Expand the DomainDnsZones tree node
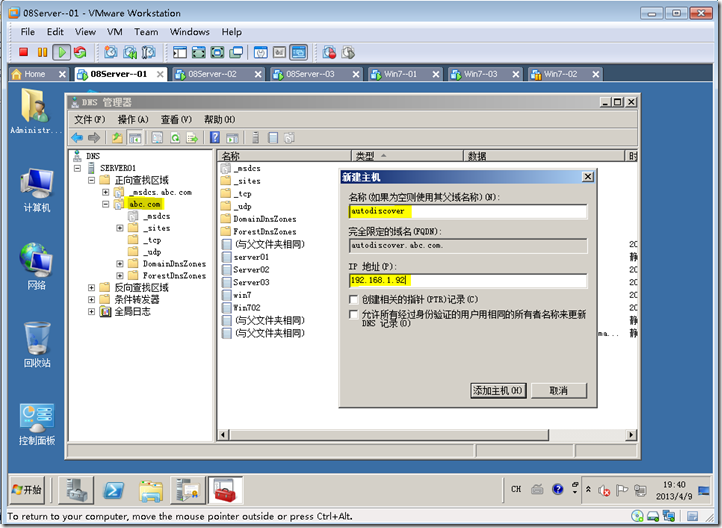The image size is (722, 528). [120, 264]
